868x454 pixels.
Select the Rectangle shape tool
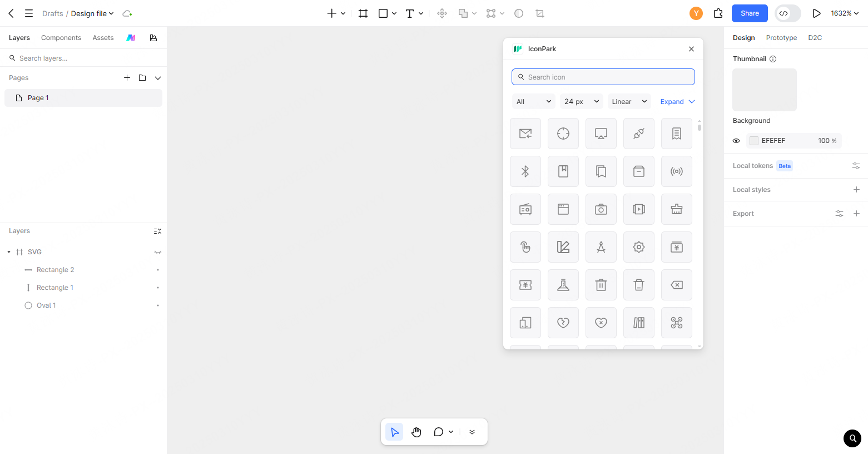383,13
